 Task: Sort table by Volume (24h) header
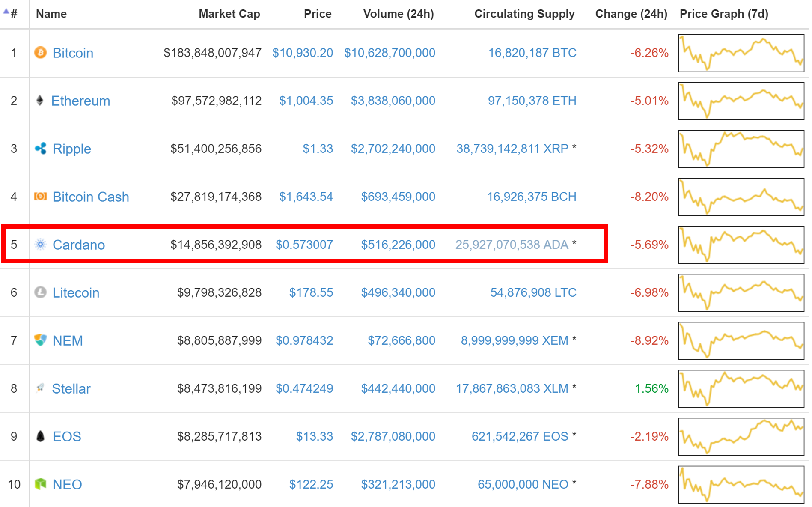click(x=399, y=14)
